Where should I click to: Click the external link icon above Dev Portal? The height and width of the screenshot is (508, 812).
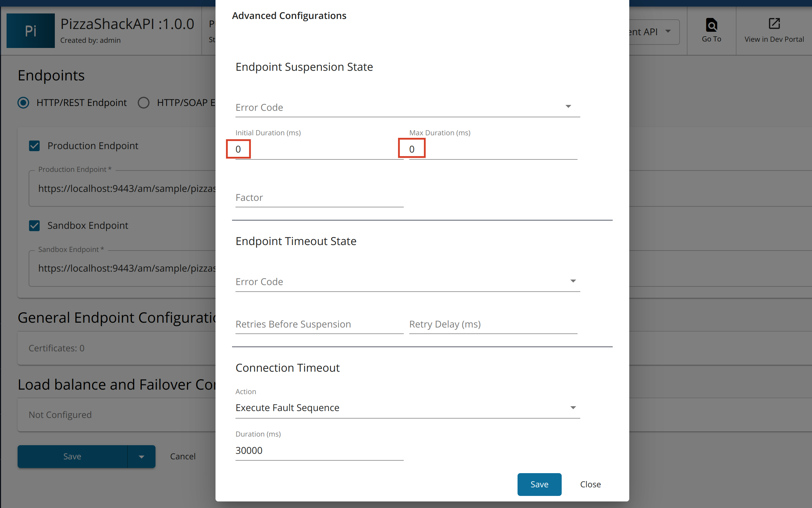coord(774,24)
